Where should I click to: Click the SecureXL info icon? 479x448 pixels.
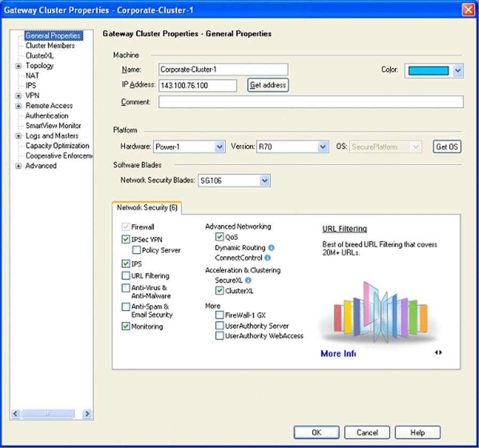pyautogui.click(x=248, y=280)
